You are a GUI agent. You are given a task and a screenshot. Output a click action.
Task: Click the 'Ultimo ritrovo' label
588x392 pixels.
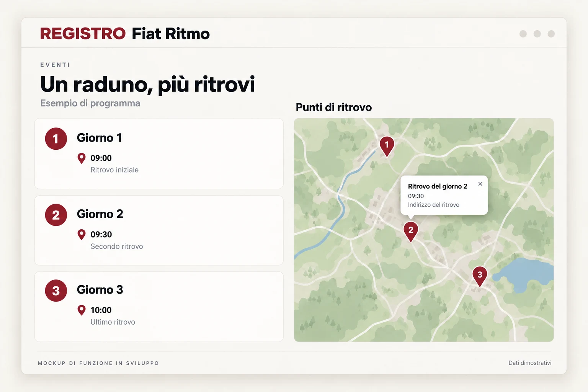113,322
